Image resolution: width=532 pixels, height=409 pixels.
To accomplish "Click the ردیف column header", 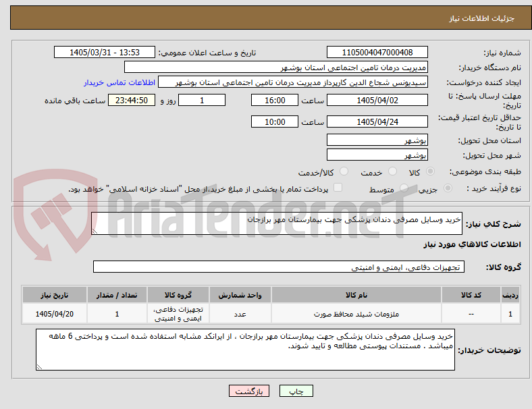I will 510,295.
